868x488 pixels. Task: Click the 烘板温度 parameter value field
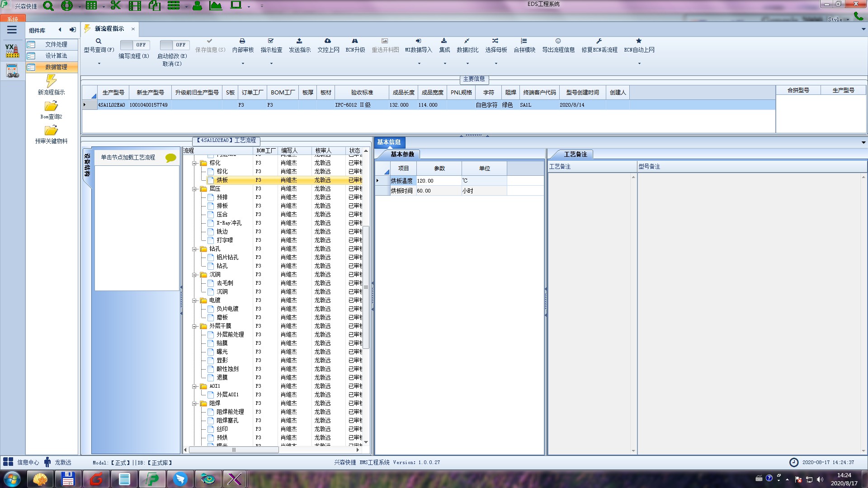click(x=438, y=181)
